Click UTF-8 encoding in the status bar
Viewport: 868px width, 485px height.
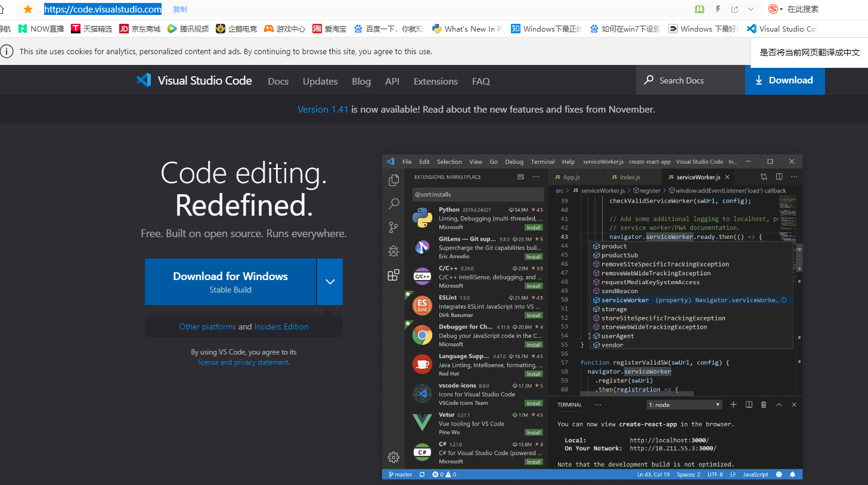[715, 474]
